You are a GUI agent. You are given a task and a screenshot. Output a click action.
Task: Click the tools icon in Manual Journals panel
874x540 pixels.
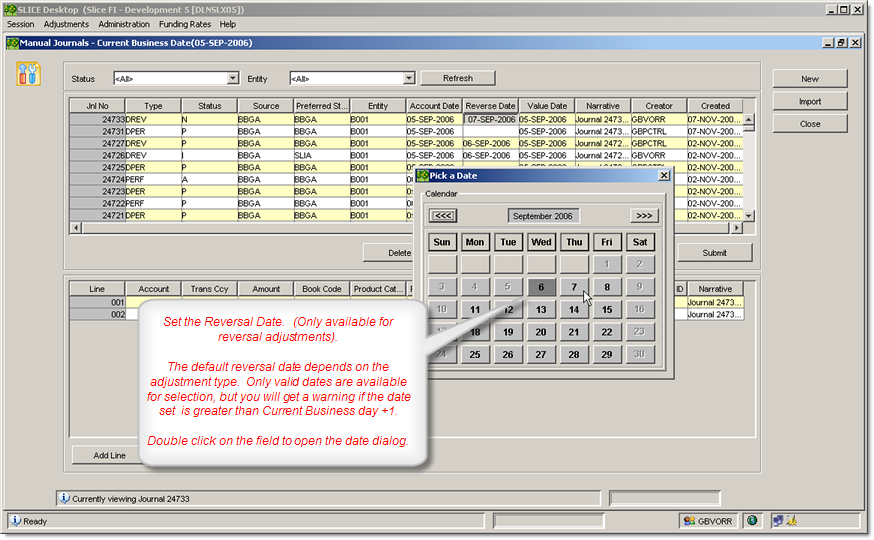(x=29, y=73)
